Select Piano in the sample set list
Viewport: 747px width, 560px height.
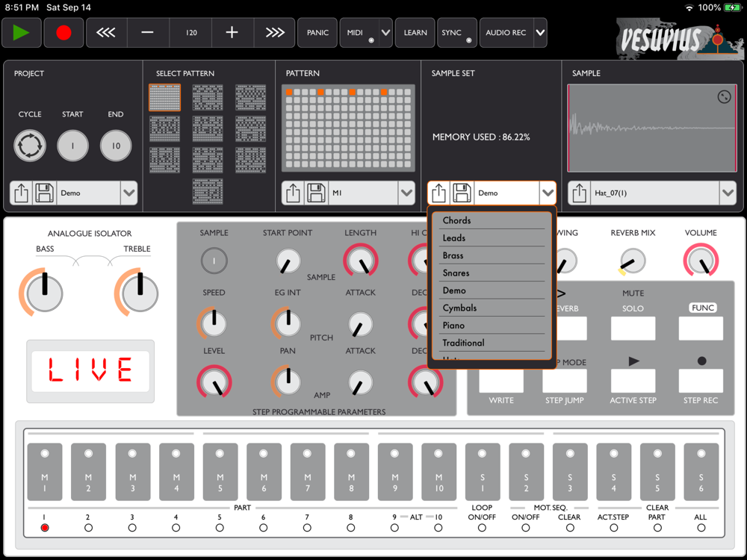point(453,326)
